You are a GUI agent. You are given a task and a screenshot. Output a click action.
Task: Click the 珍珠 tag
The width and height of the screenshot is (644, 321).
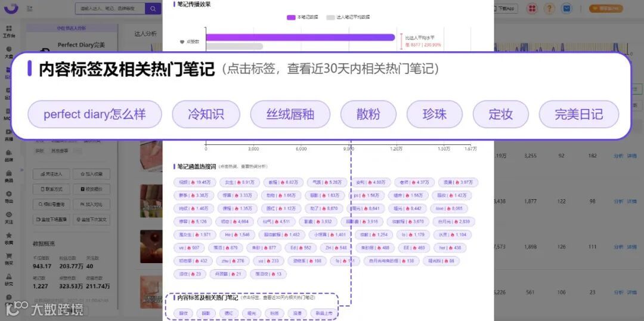click(435, 114)
